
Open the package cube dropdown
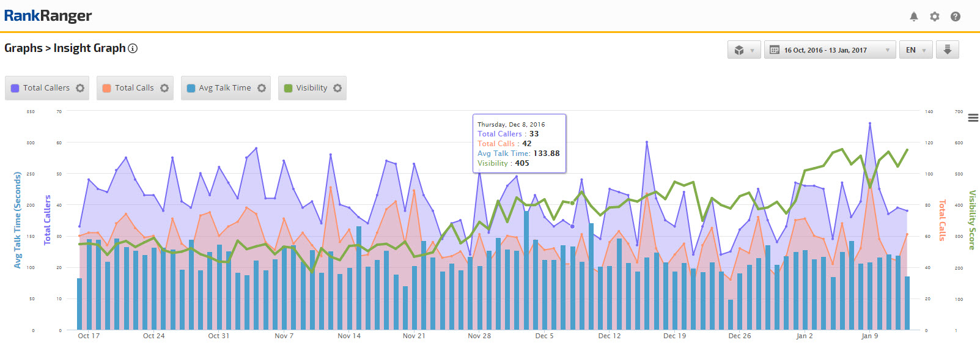point(744,50)
